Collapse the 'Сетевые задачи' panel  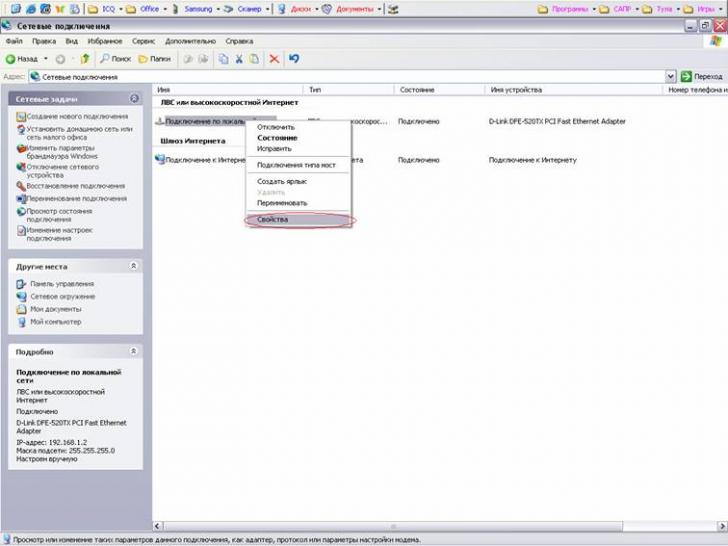point(135,99)
